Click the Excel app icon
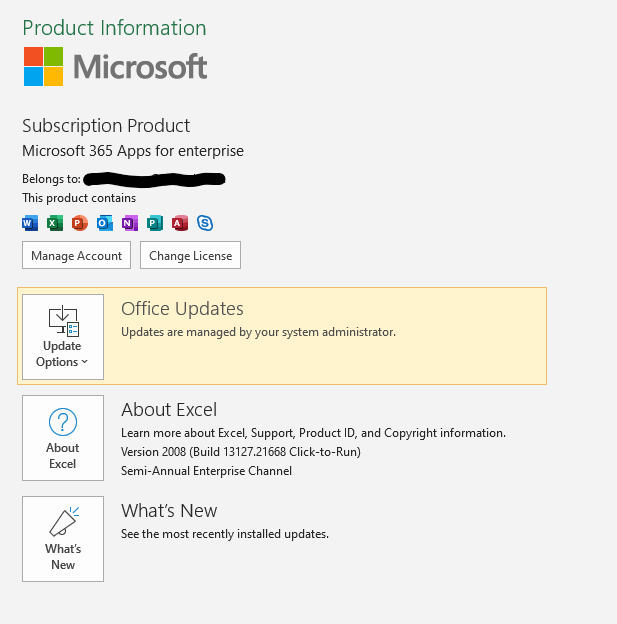The width and height of the screenshot is (617, 624). 55,223
